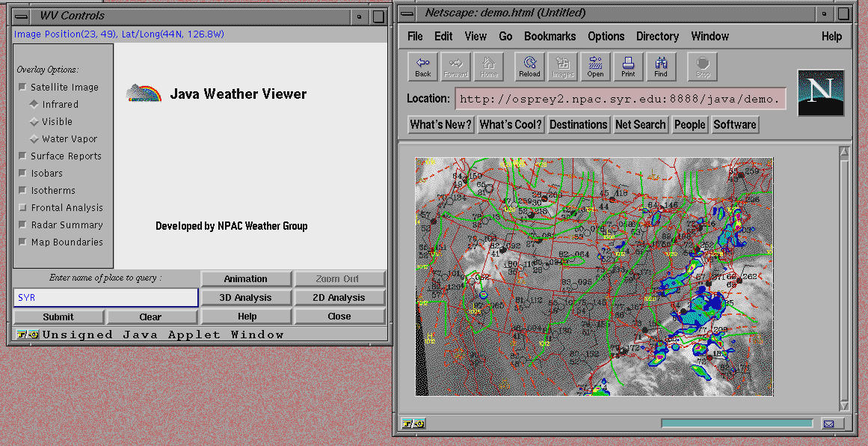Viewport: 868px width, 446px height.
Task: Click the Net Search directory button
Action: pyautogui.click(x=641, y=125)
